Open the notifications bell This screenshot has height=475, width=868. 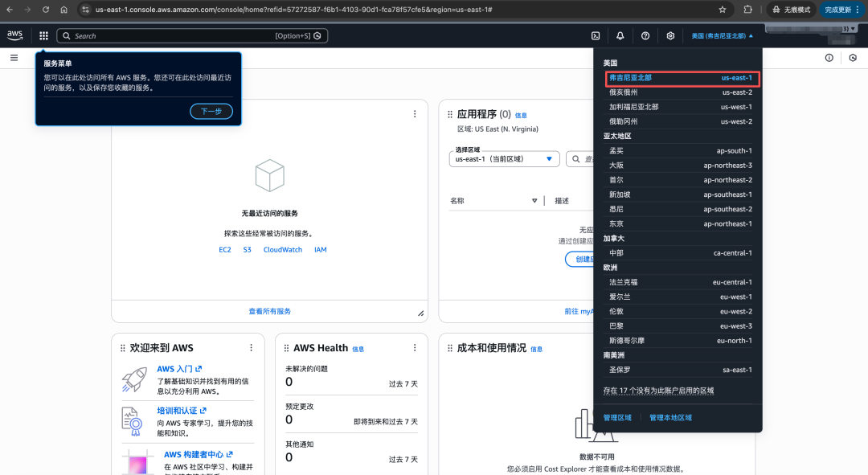(x=620, y=36)
